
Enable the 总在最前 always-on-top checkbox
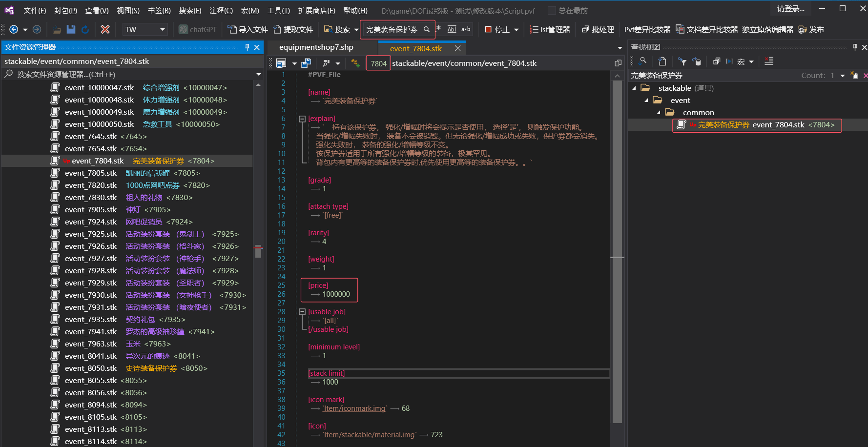pyautogui.click(x=552, y=10)
